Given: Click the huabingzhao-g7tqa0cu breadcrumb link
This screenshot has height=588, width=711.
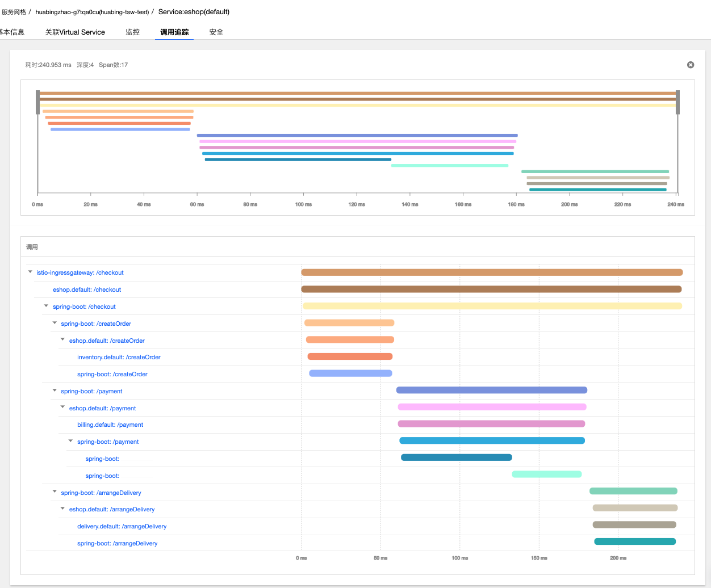Looking at the screenshot, I should tap(92, 12).
